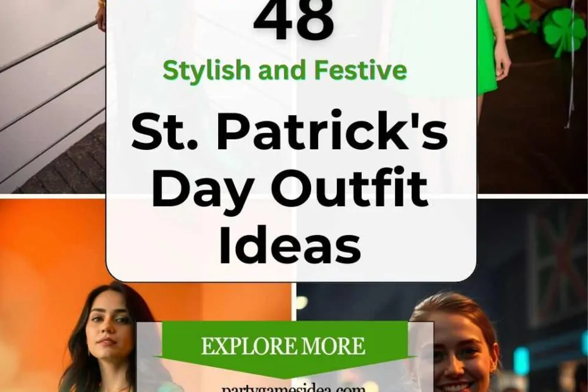Click the downward arrow tip of the banner
The height and width of the screenshot is (392, 588).
tap(285, 374)
